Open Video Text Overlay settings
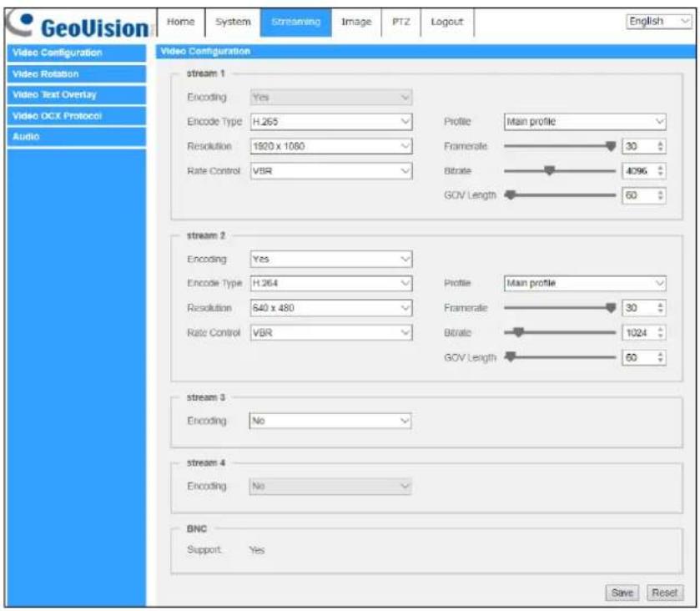The height and width of the screenshot is (611, 700). click(x=76, y=94)
